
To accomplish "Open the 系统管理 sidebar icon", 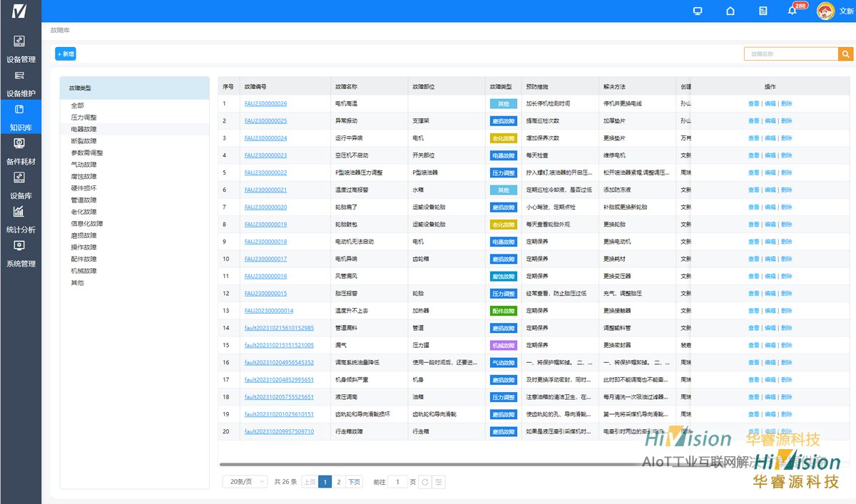I will coord(19,246).
